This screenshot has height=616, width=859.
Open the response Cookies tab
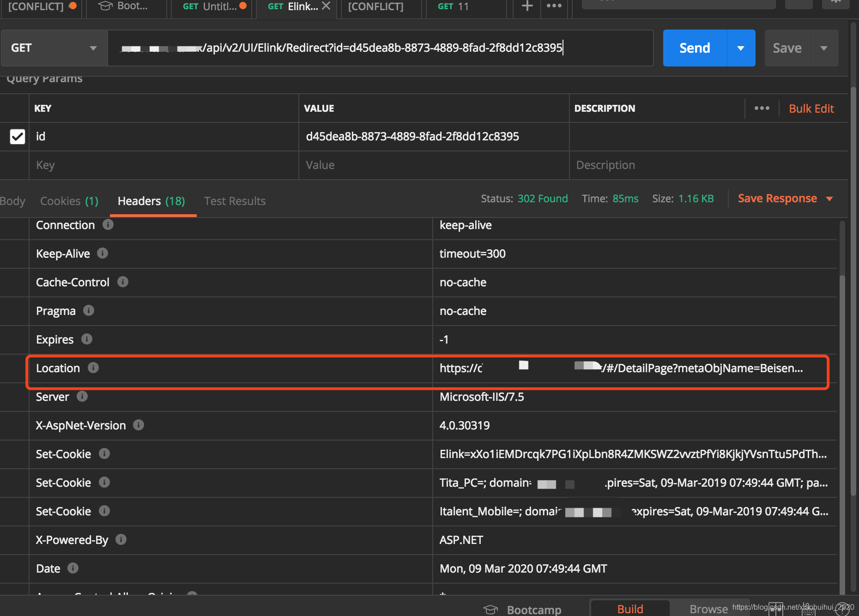click(x=69, y=201)
